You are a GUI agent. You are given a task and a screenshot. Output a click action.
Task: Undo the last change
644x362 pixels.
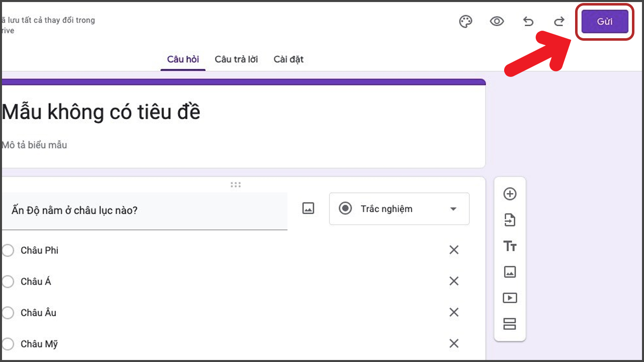click(x=528, y=22)
